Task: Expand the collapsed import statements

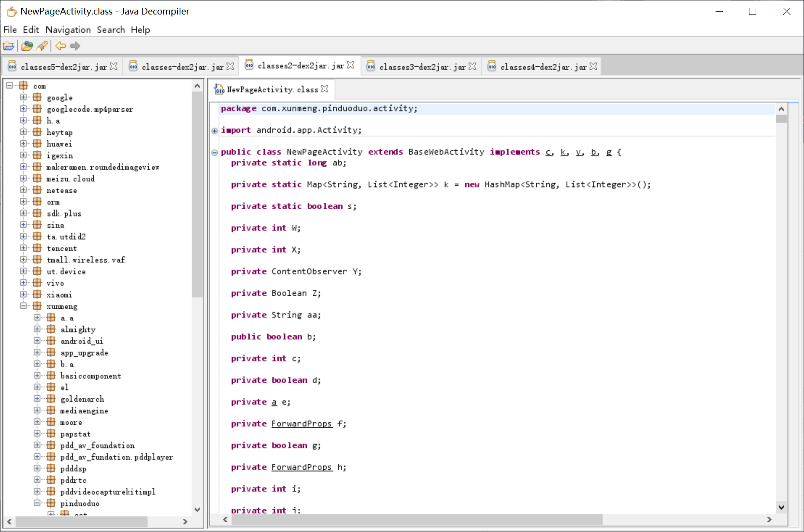Action: (x=215, y=131)
